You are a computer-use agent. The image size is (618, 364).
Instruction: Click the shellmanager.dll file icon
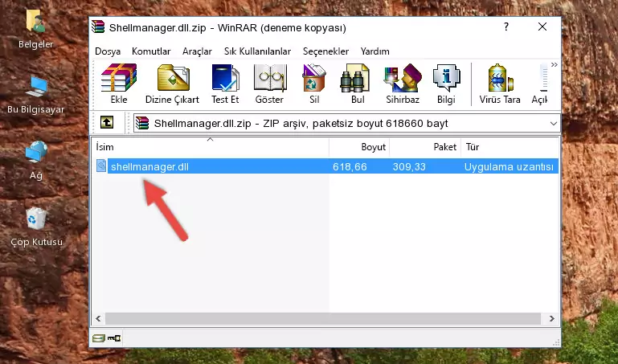[x=101, y=166]
